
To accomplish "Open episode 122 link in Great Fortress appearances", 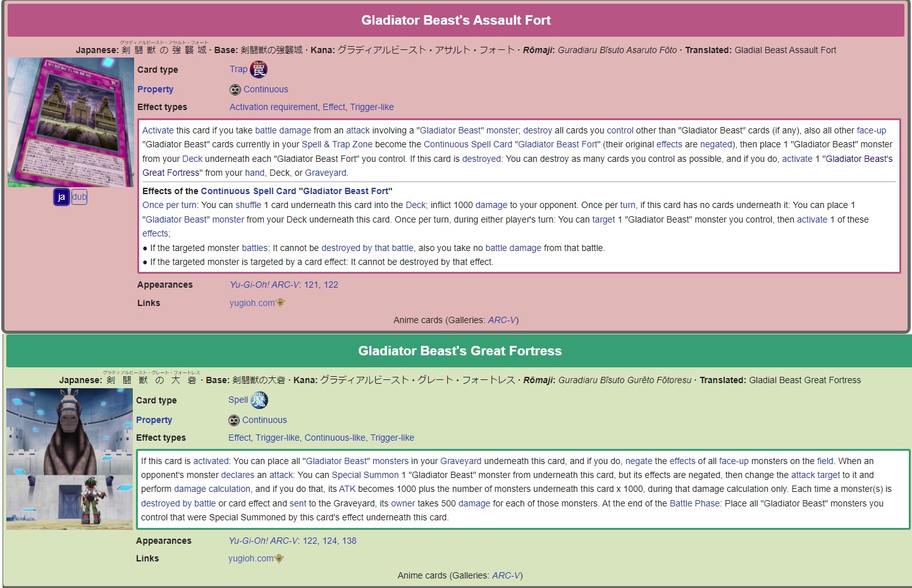I will point(310,541).
